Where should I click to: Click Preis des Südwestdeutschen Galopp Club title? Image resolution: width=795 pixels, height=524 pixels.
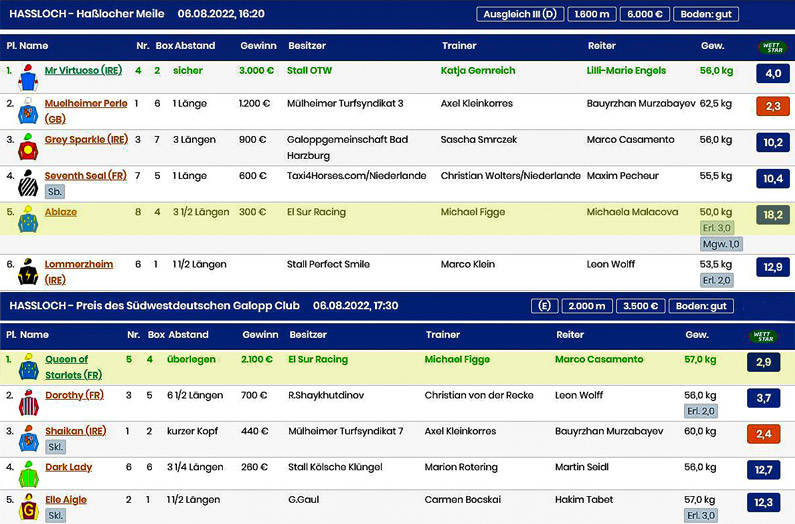[x=188, y=305]
